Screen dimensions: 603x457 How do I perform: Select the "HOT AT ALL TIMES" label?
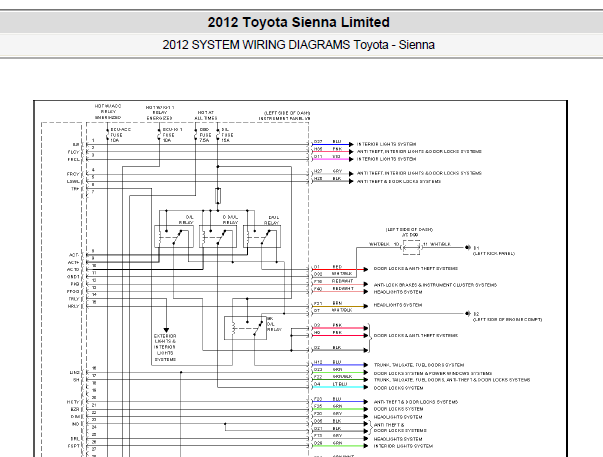pyautogui.click(x=206, y=115)
